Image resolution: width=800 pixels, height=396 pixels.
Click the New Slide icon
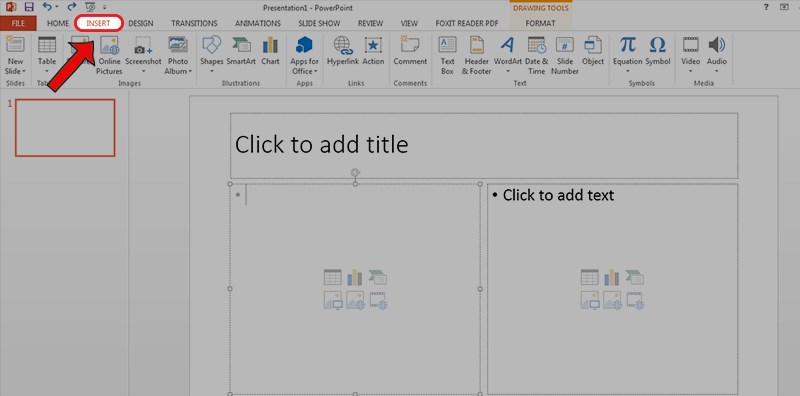pyautogui.click(x=15, y=44)
